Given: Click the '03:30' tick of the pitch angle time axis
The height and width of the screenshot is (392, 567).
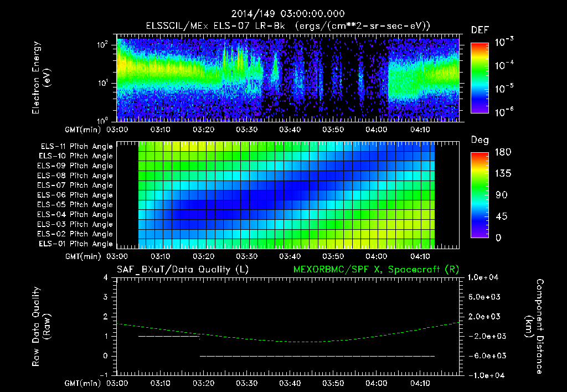Looking at the screenshot, I should click(246, 256).
